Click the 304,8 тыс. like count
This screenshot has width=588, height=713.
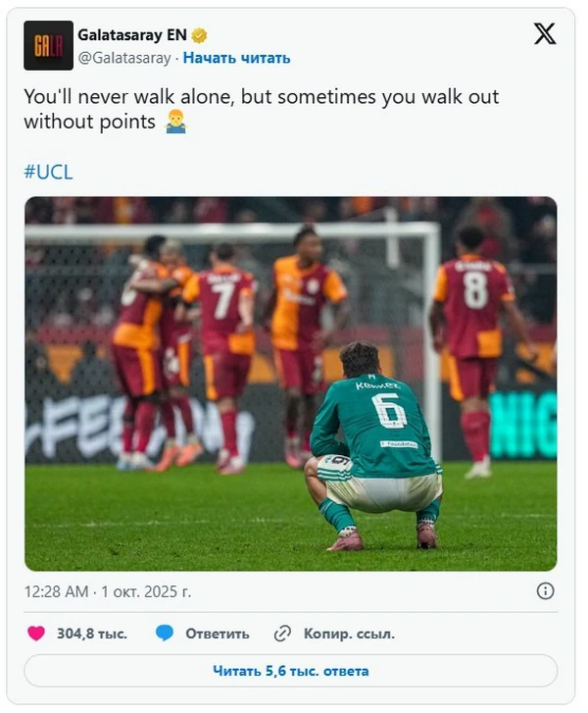point(92,634)
